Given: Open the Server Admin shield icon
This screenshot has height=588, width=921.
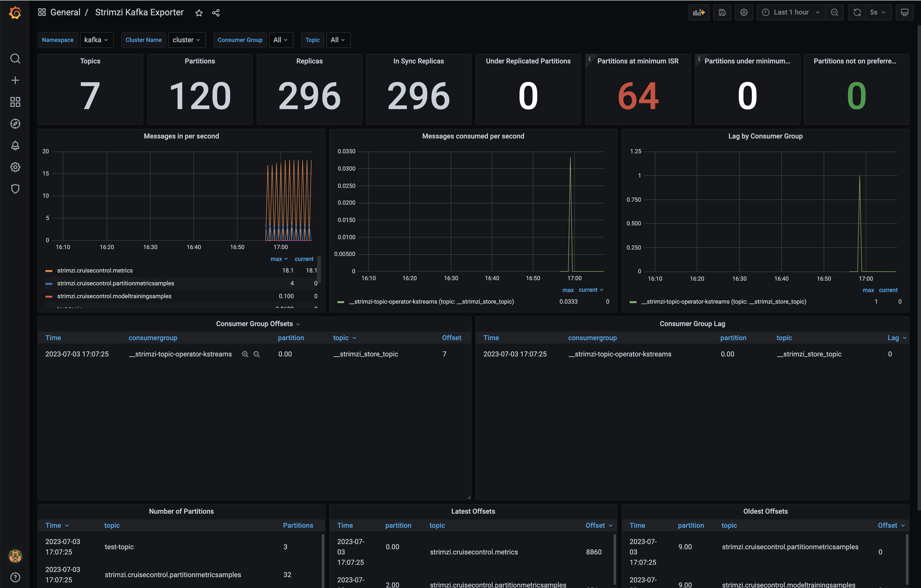Looking at the screenshot, I should click(x=15, y=189).
